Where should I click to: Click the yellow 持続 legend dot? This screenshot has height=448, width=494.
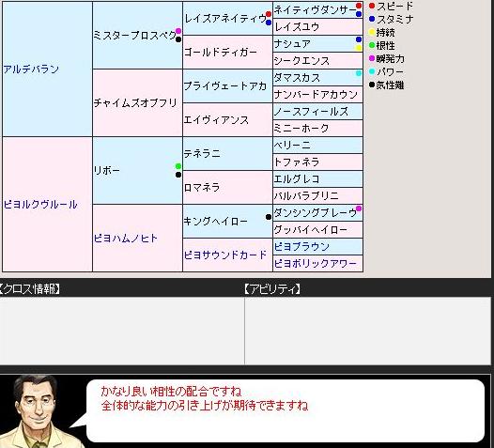[372, 32]
